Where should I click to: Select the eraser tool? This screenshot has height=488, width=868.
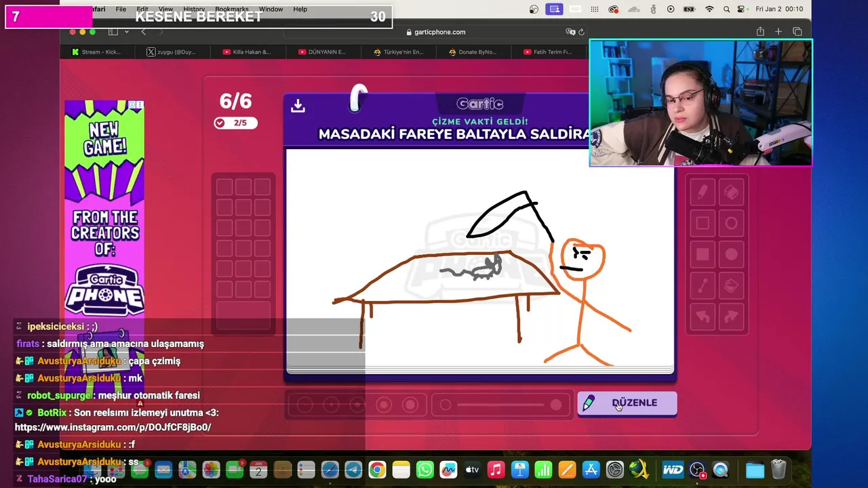click(731, 192)
